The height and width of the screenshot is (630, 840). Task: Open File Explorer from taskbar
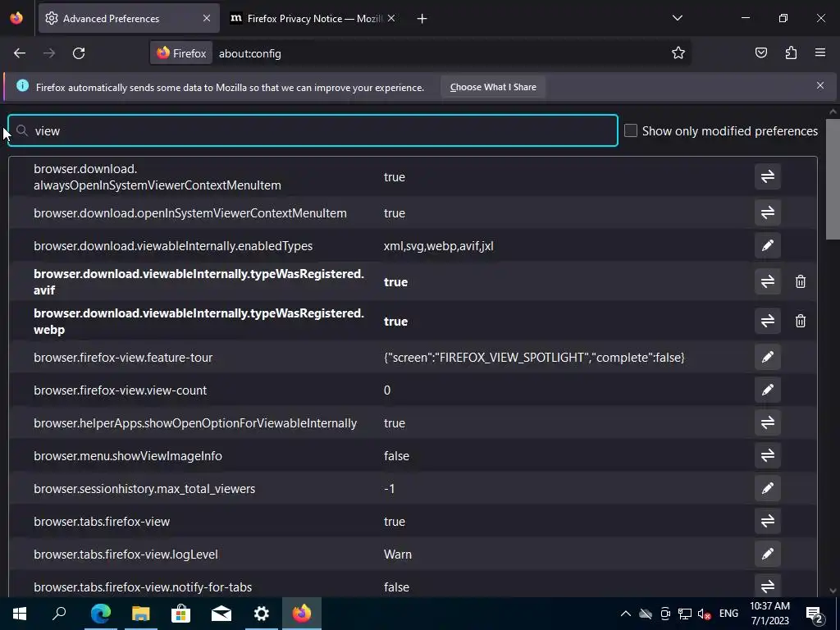140,614
